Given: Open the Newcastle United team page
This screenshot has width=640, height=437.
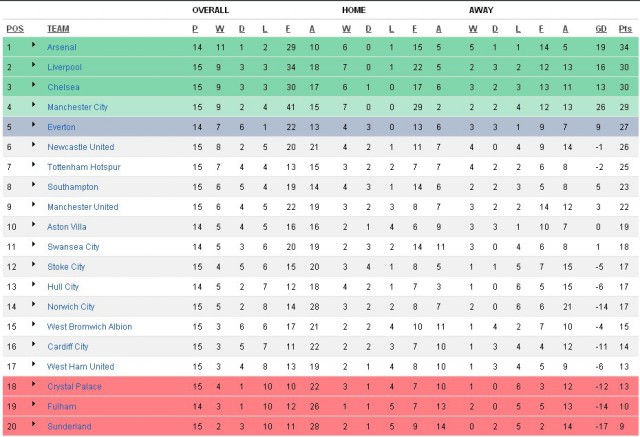Looking at the screenshot, I should click(x=82, y=147).
